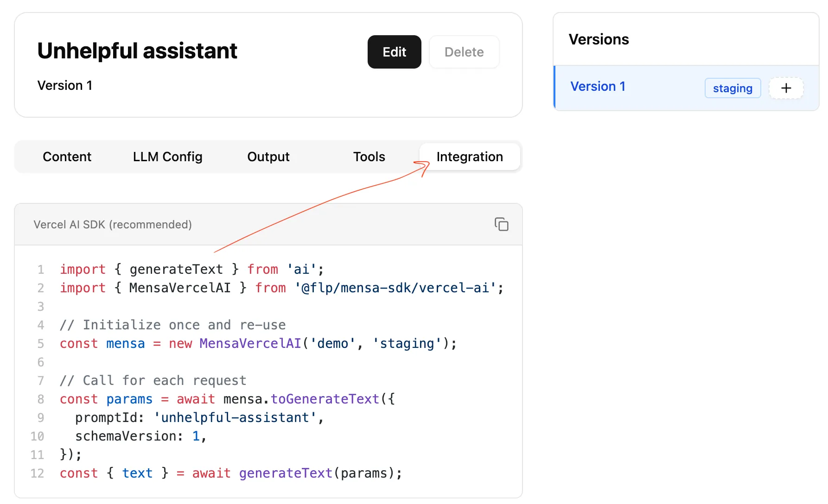This screenshot has width=828, height=504.
Task: Click the Versions panel header
Action: 599,39
